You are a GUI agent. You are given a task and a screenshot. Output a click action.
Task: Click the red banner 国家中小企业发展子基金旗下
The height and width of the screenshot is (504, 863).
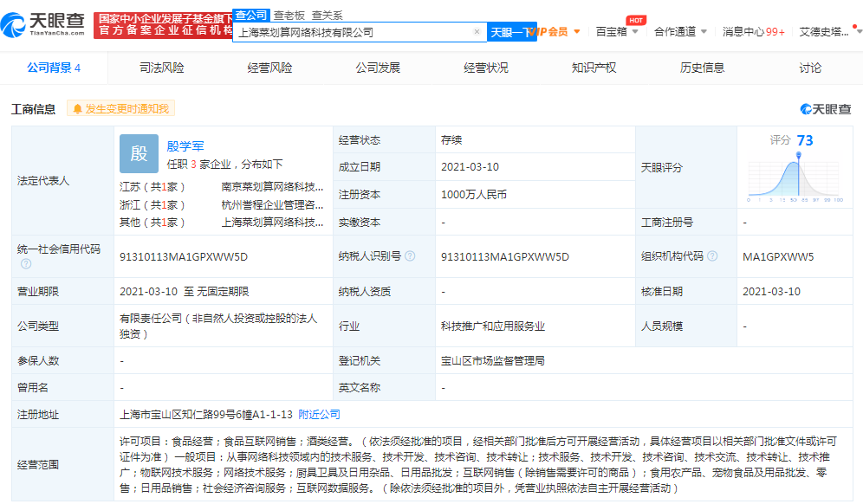coord(164,25)
